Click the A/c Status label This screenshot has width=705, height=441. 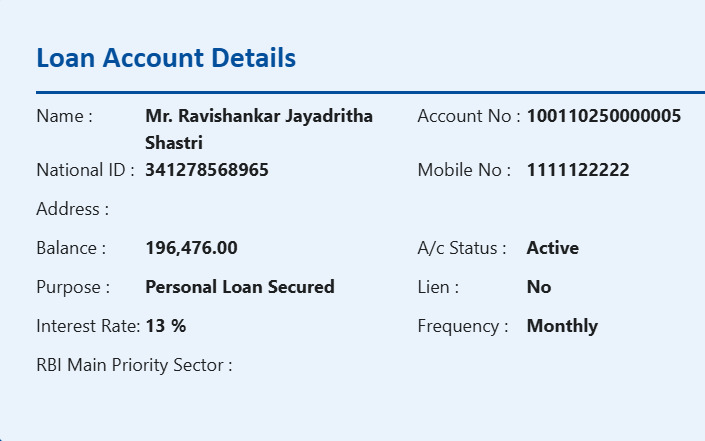461,248
